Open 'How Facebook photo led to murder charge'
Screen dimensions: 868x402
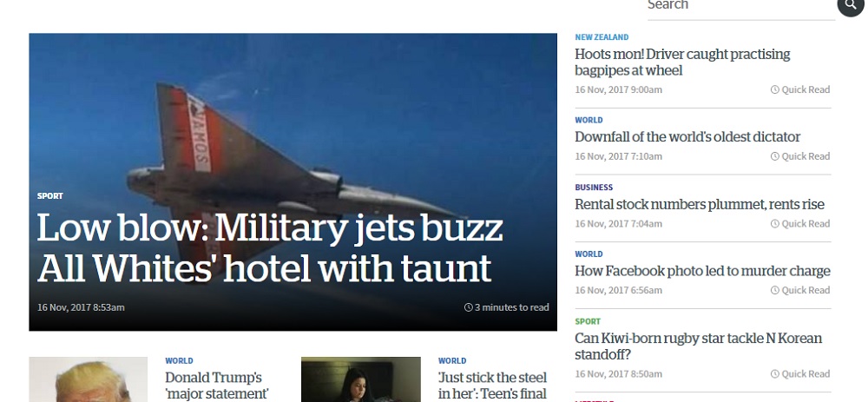(702, 271)
